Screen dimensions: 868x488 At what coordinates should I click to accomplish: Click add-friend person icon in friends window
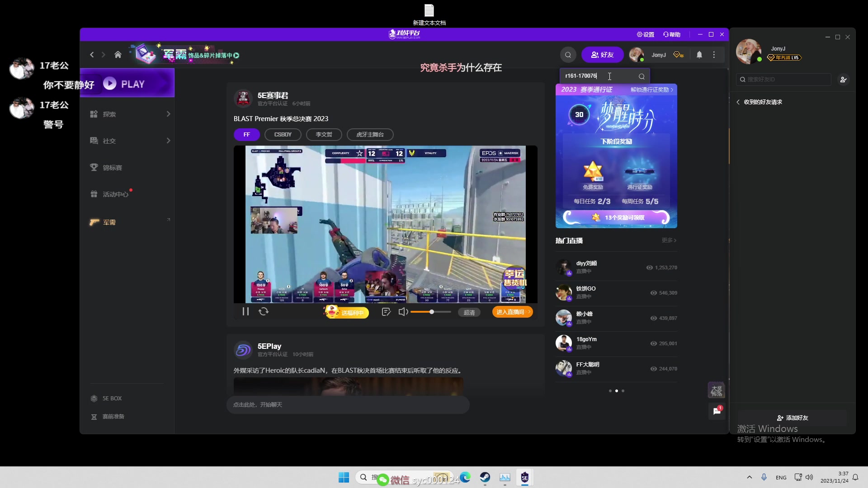[844, 80]
